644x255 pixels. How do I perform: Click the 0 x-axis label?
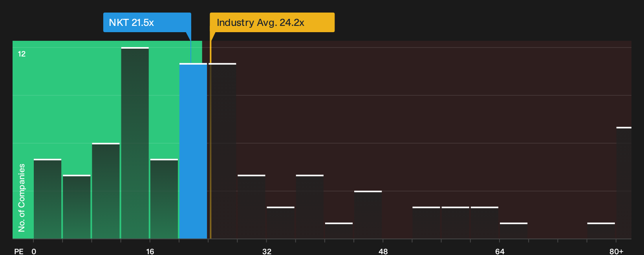(x=34, y=251)
